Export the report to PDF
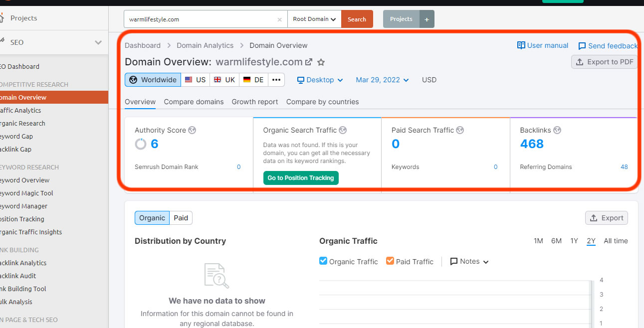The height and width of the screenshot is (328, 644). [605, 62]
